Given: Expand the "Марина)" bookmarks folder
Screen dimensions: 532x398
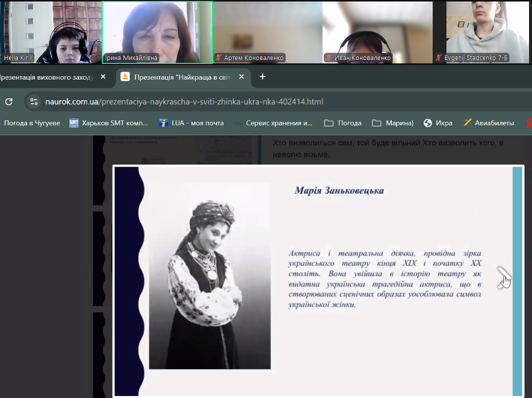Looking at the screenshot, I should (x=393, y=123).
